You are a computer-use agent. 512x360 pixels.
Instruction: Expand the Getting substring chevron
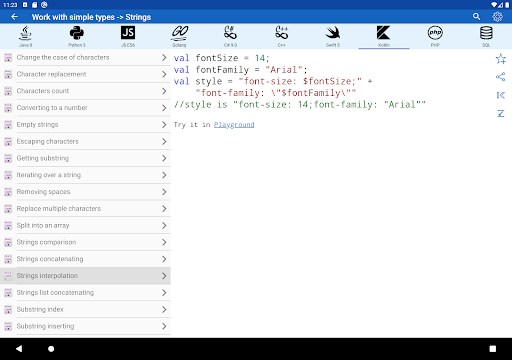pyautogui.click(x=164, y=158)
